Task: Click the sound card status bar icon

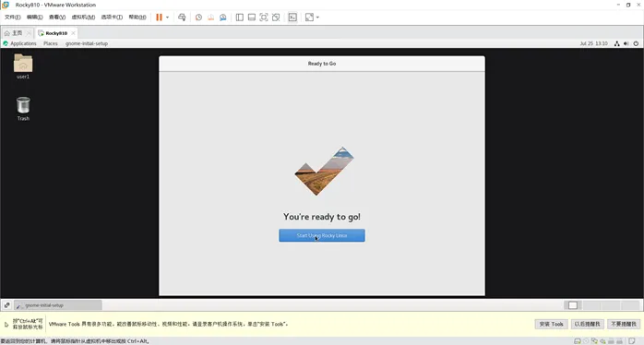Action: 602,341
